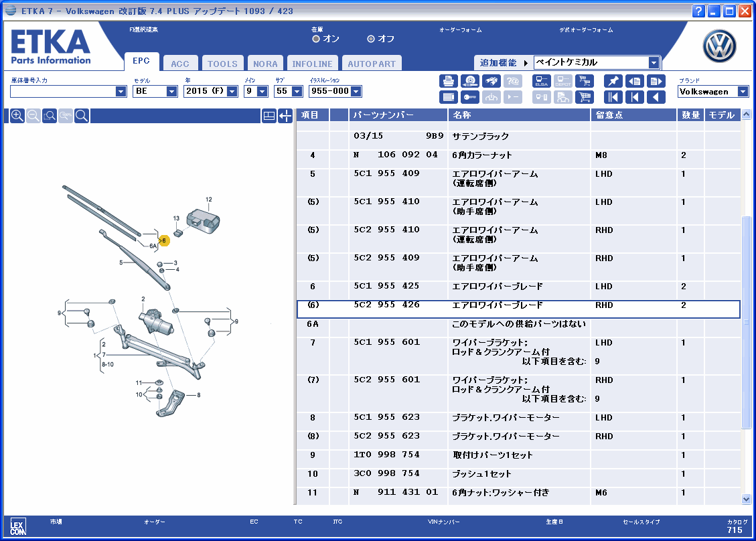Switch to the AUTOPART tab

pyautogui.click(x=372, y=64)
